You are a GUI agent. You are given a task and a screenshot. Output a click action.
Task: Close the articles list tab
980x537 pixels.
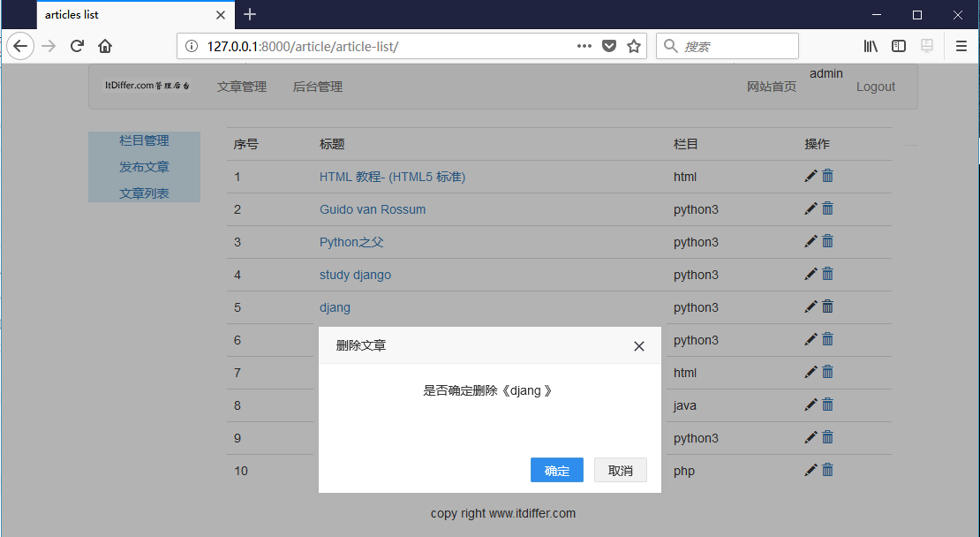click(x=221, y=15)
